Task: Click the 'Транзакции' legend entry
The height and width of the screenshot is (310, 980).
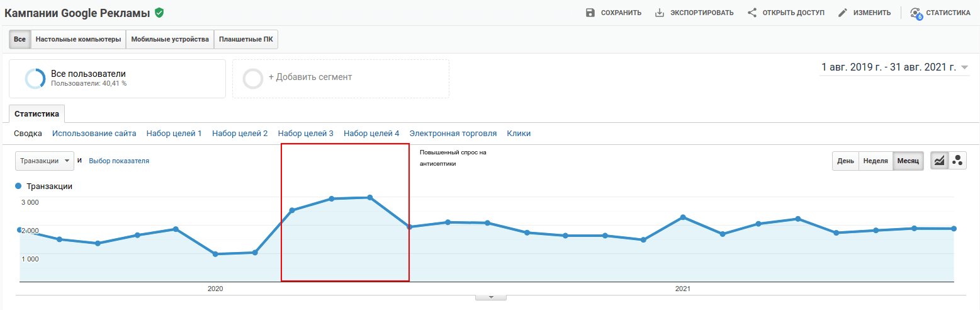Action: pos(43,187)
